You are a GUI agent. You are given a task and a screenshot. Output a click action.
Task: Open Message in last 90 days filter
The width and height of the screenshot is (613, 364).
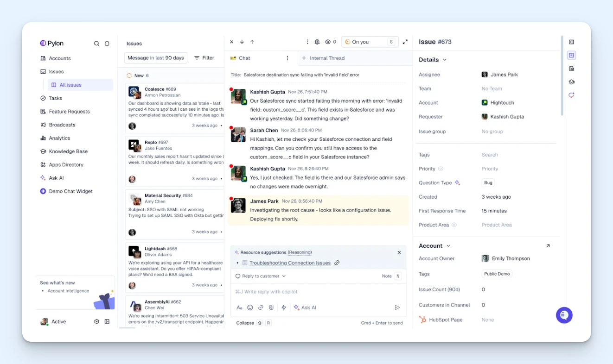coord(156,58)
